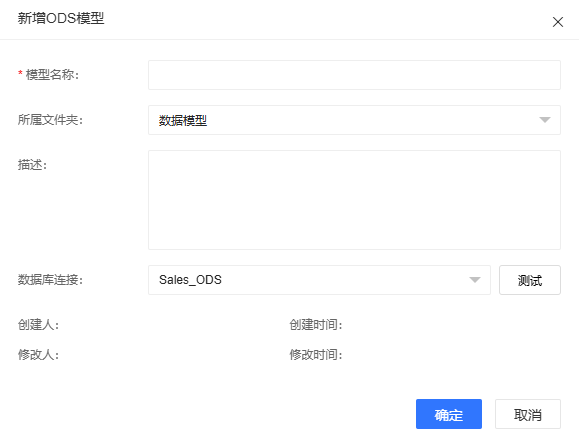Viewport: 579px width, 435px height.
Task: Expand the 所属文件夹 dropdown arrow
Action: 545,120
